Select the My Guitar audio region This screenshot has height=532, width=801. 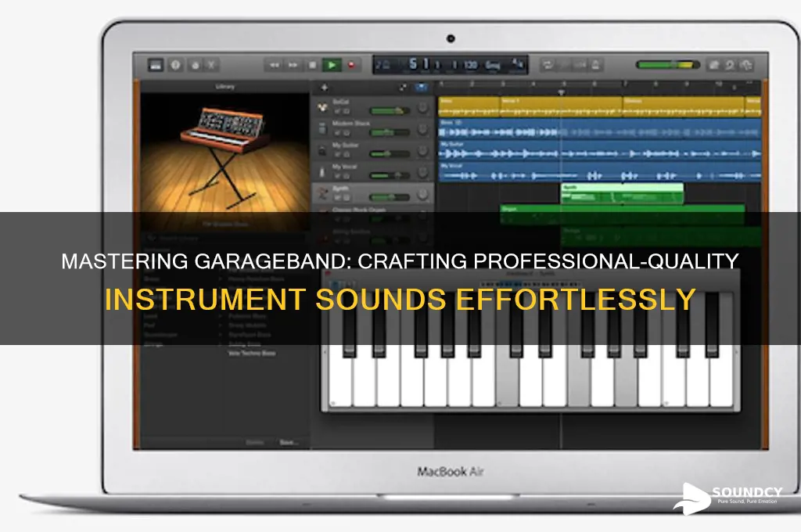(600, 149)
